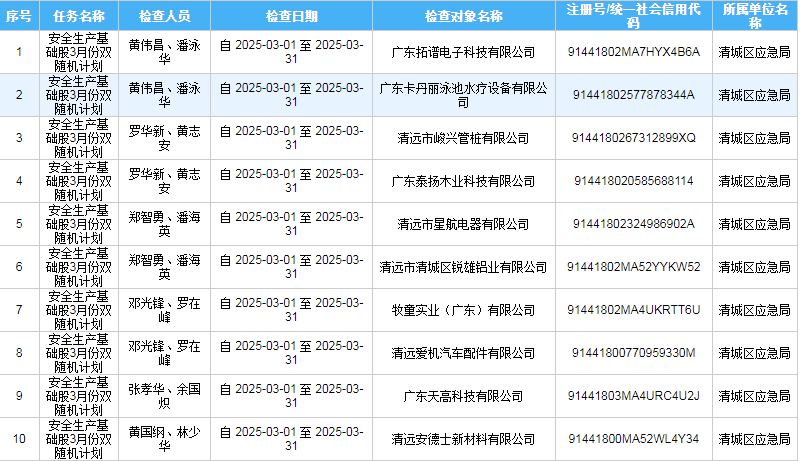Image resolution: width=800 pixels, height=461 pixels.
Task: Click sequence number 6 cell
Action: click(x=19, y=267)
